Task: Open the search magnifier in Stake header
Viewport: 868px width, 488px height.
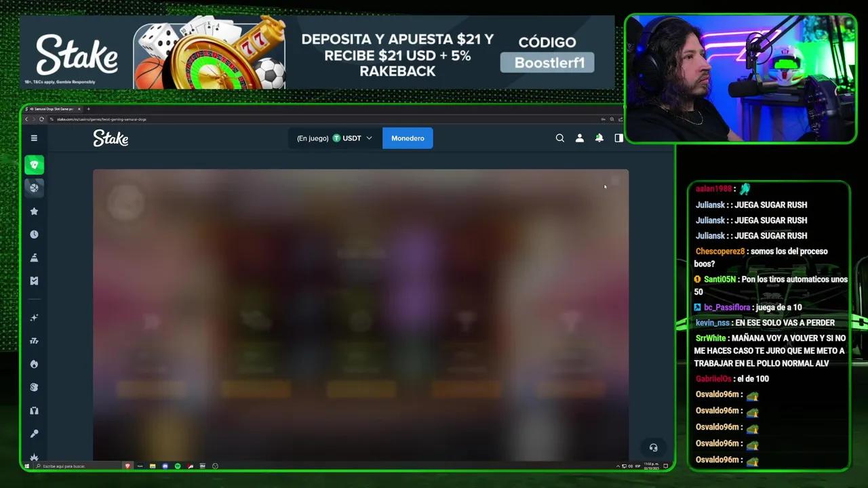Action: pos(560,138)
